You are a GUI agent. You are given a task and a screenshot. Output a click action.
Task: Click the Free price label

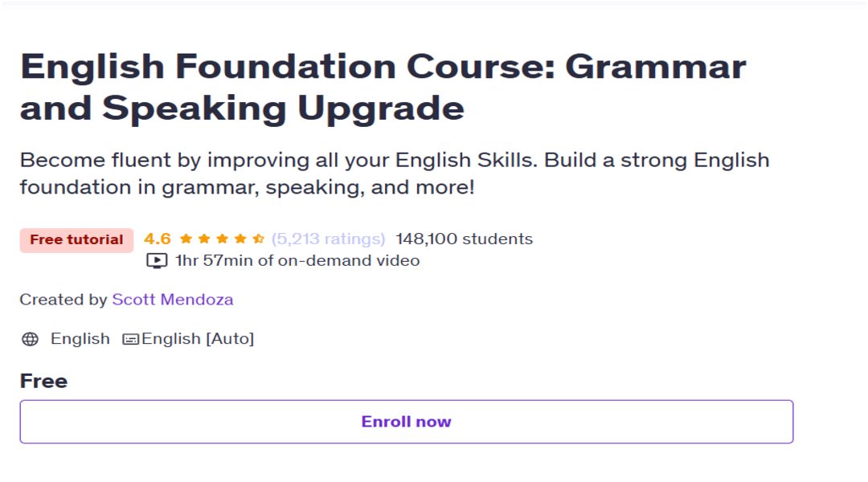[43, 382]
